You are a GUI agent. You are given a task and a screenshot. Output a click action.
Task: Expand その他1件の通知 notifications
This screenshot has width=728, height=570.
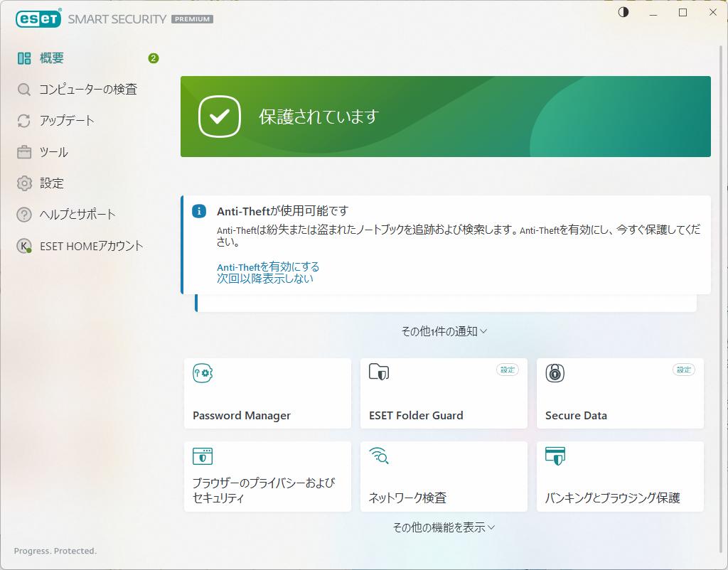coord(444,331)
